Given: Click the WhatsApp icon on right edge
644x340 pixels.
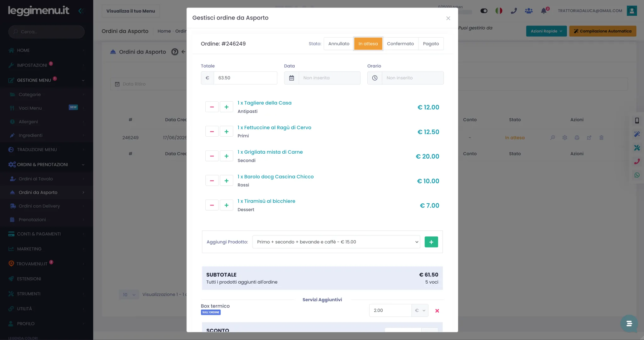Looking at the screenshot, I should (x=637, y=175).
